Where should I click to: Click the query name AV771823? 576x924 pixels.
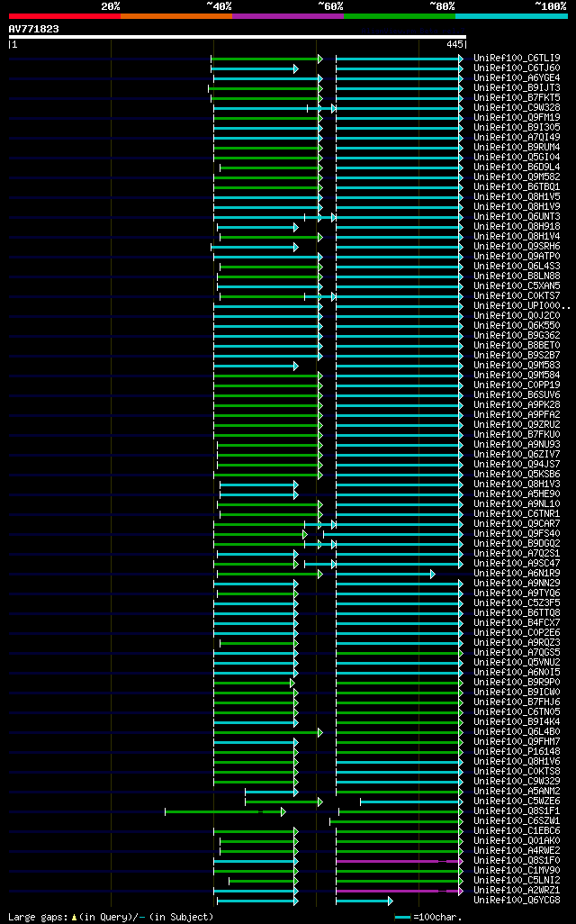(33, 29)
